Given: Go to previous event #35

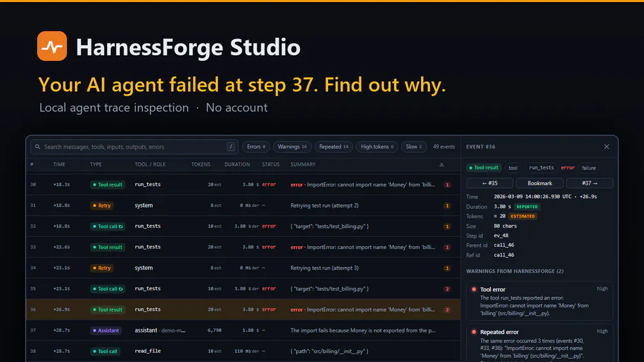Looking at the screenshot, I should 490,183.
